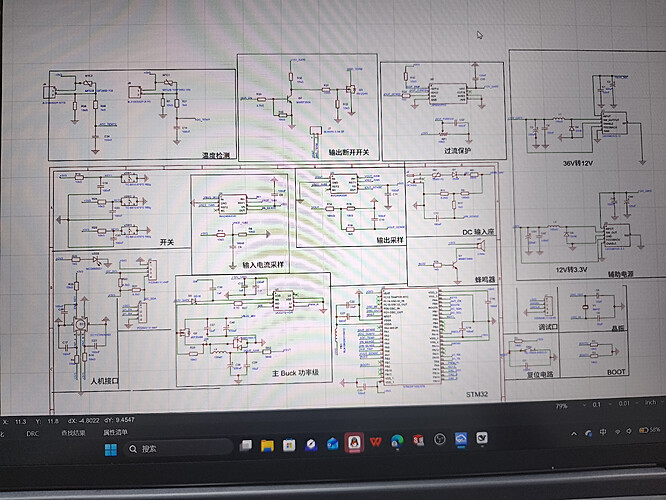This screenshot has width=666, height=500.
Task: Open the 0.1 grid size dropdown
Action: pyautogui.click(x=601, y=404)
